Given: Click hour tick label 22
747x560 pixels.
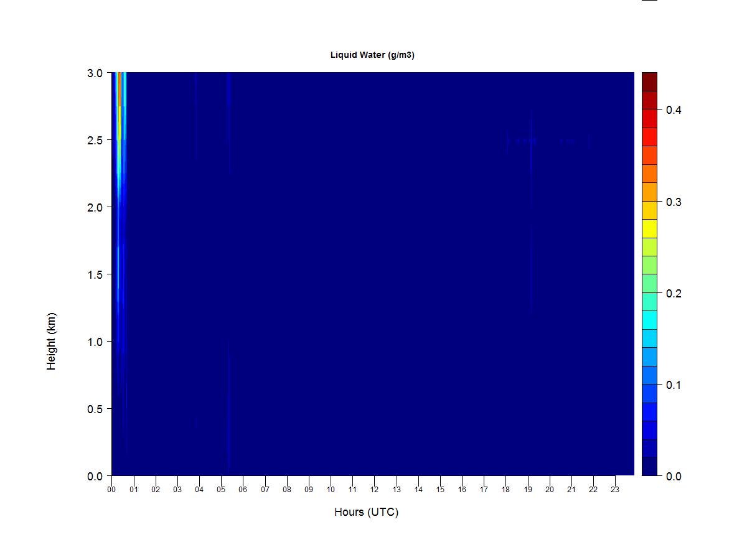Looking at the screenshot, I should click(x=593, y=490).
